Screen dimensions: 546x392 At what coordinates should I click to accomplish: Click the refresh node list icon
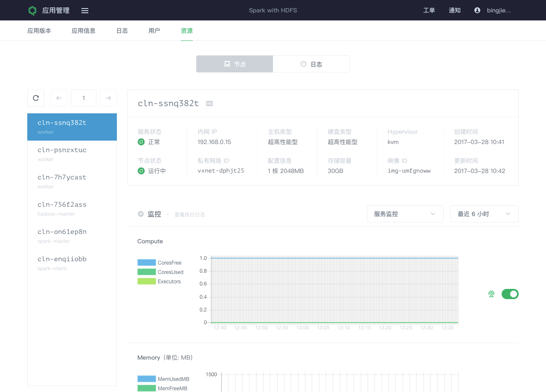click(x=36, y=98)
